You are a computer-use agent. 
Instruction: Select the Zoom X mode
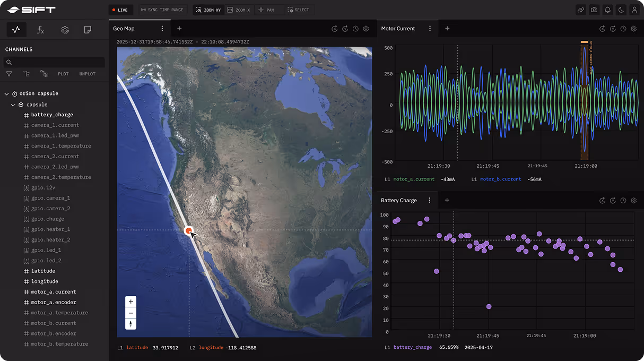tap(239, 10)
